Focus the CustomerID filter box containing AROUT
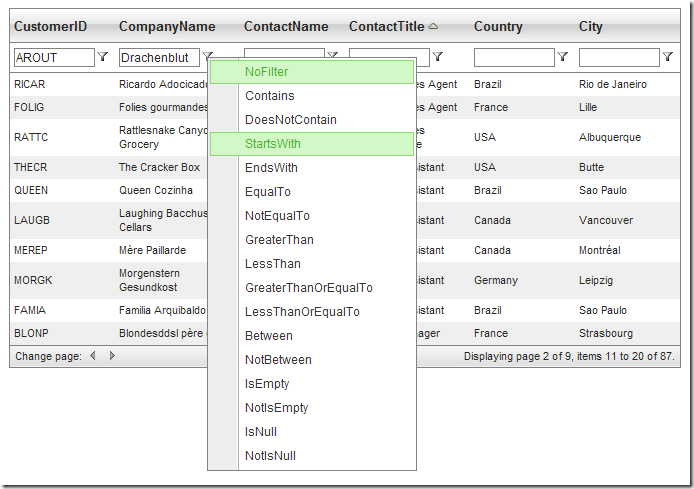 [x=54, y=58]
